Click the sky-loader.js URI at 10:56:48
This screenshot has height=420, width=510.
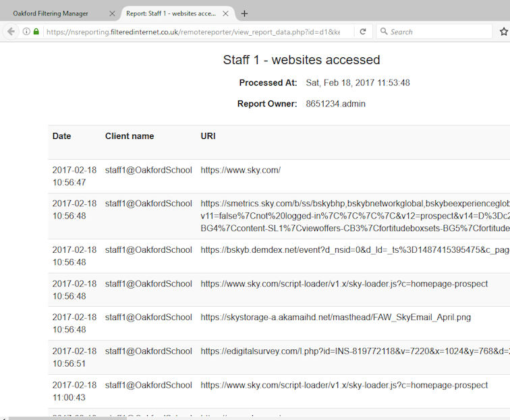click(x=344, y=284)
